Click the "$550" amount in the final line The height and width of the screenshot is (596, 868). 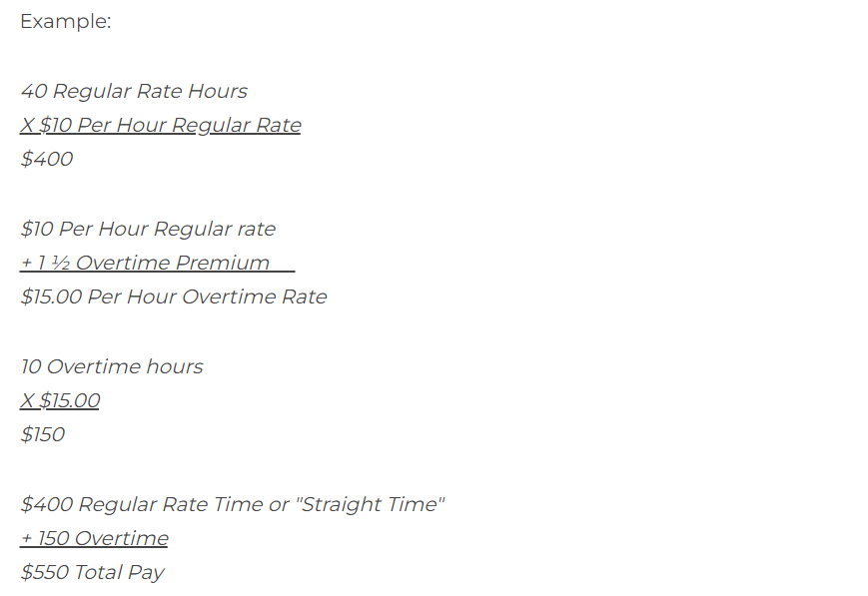point(43,572)
